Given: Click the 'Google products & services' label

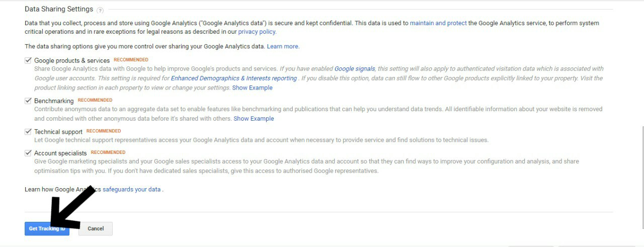Looking at the screenshot, I should point(72,61).
